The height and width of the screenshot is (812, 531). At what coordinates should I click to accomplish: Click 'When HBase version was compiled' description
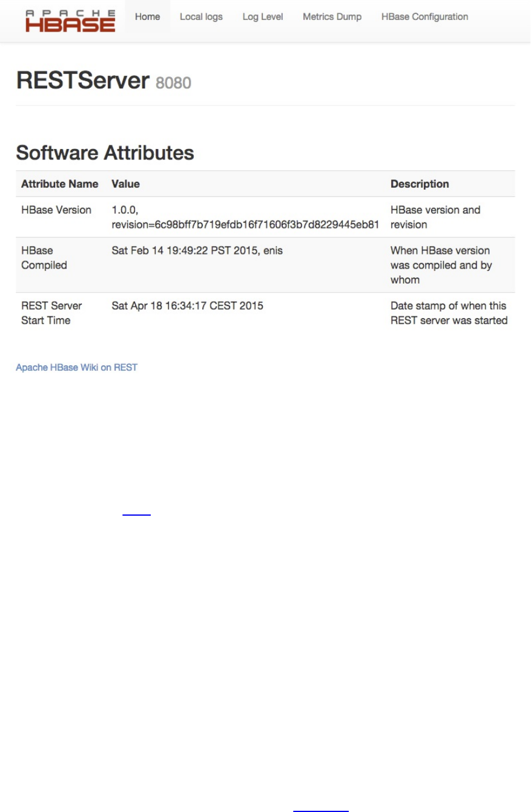441,265
